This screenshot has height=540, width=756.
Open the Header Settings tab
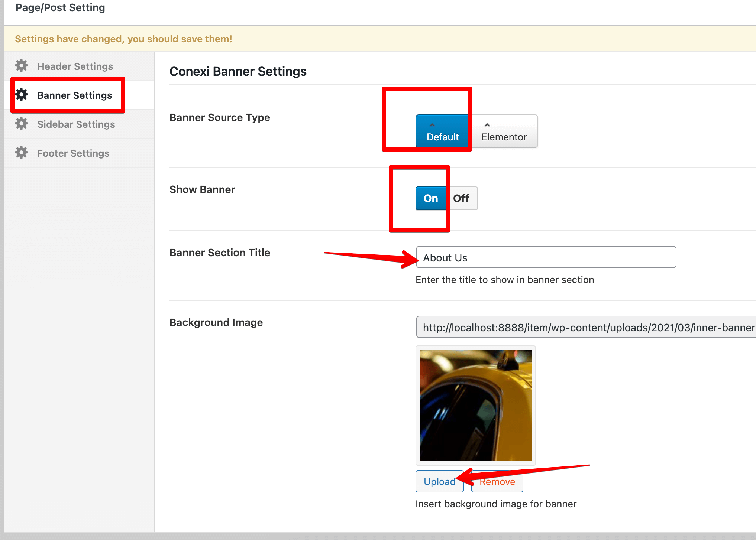coord(75,66)
